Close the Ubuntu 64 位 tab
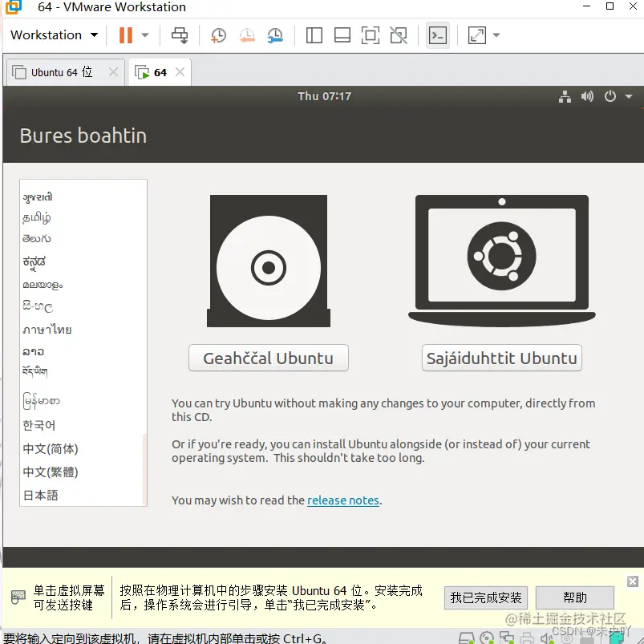This screenshot has width=644, height=644. coord(113,72)
